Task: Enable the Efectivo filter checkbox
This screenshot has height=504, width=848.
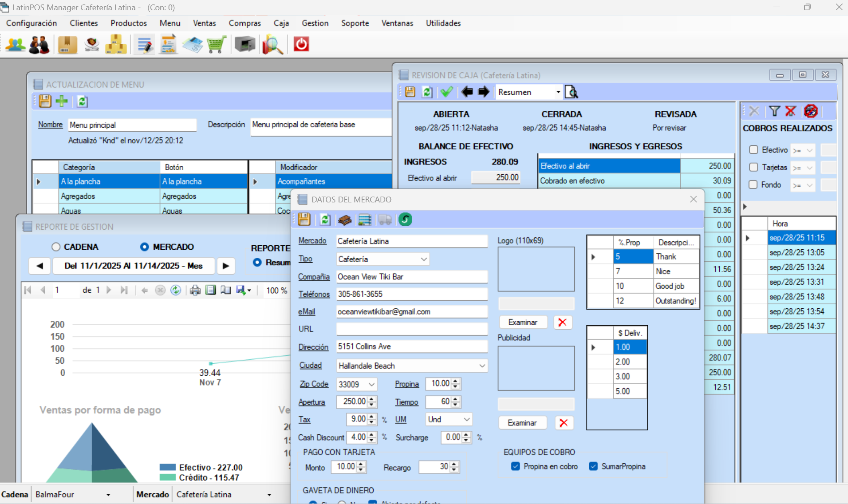Action: [x=754, y=150]
